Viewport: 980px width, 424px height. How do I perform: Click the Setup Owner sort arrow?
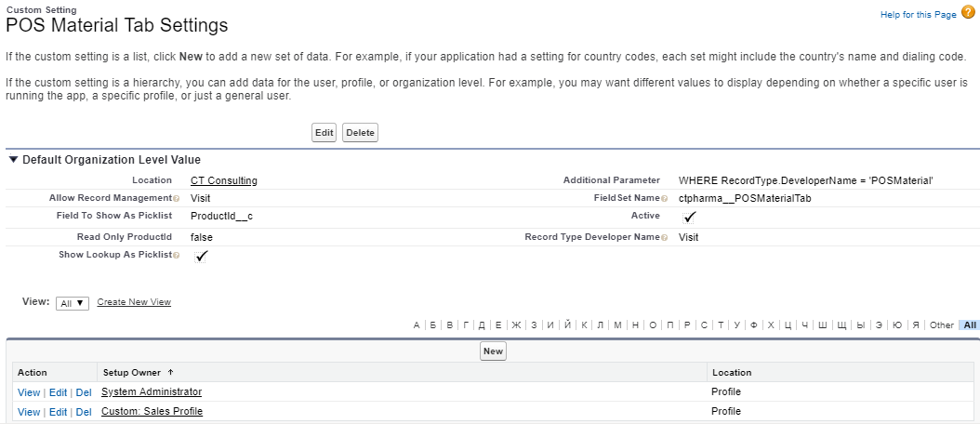(170, 372)
